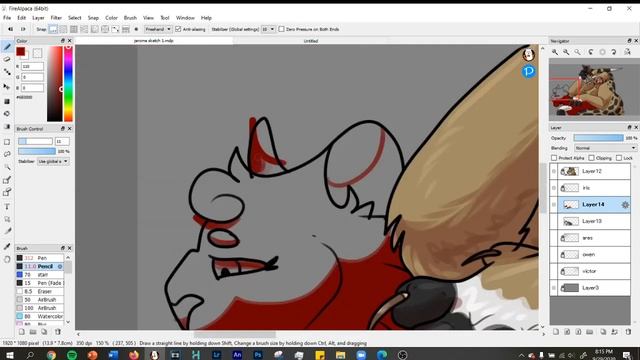Click the layer Opacity slider

tap(598, 138)
